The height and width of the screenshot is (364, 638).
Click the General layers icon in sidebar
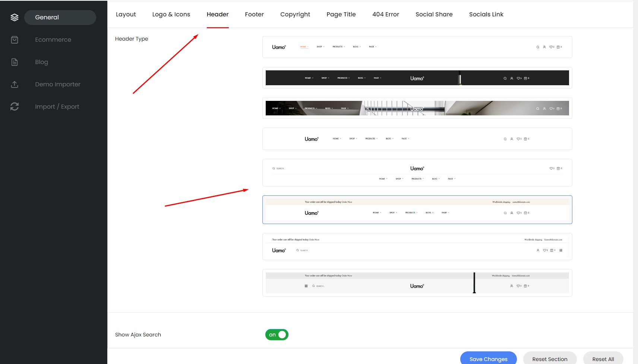15,17
